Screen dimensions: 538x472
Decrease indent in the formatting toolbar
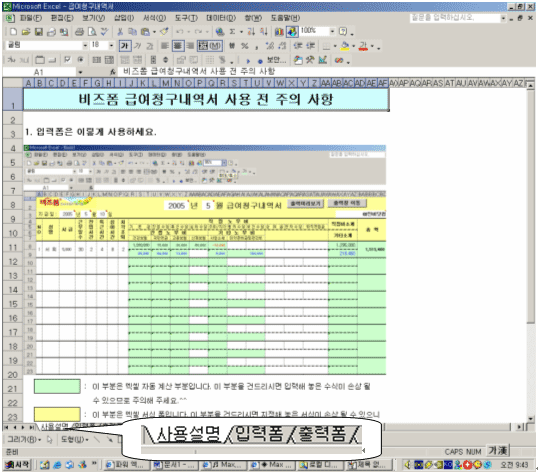[x=298, y=46]
